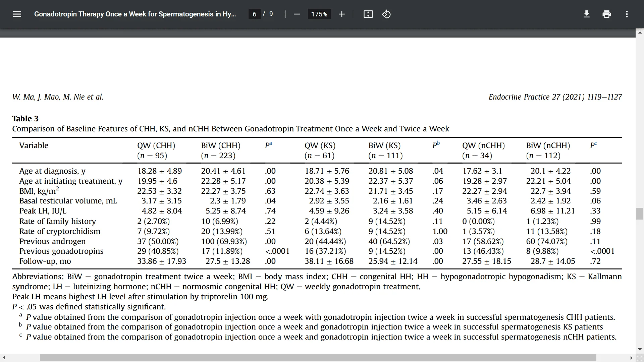Click '(n = 34)' sample size text
This screenshot has width=644, height=362.
click(477, 156)
